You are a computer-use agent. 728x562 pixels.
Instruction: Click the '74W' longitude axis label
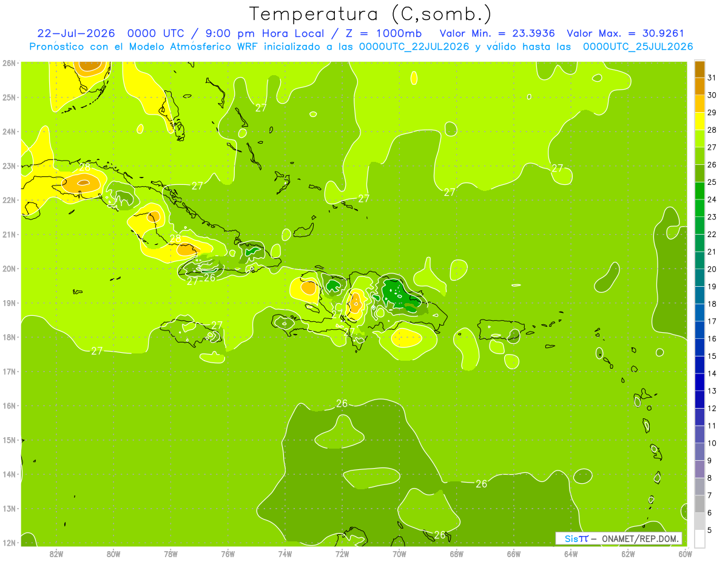285,554
